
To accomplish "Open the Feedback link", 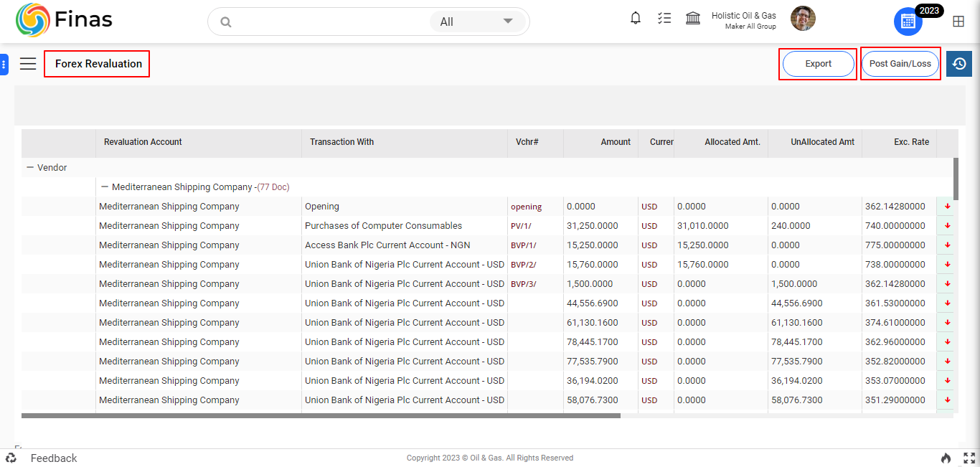I will point(54,458).
